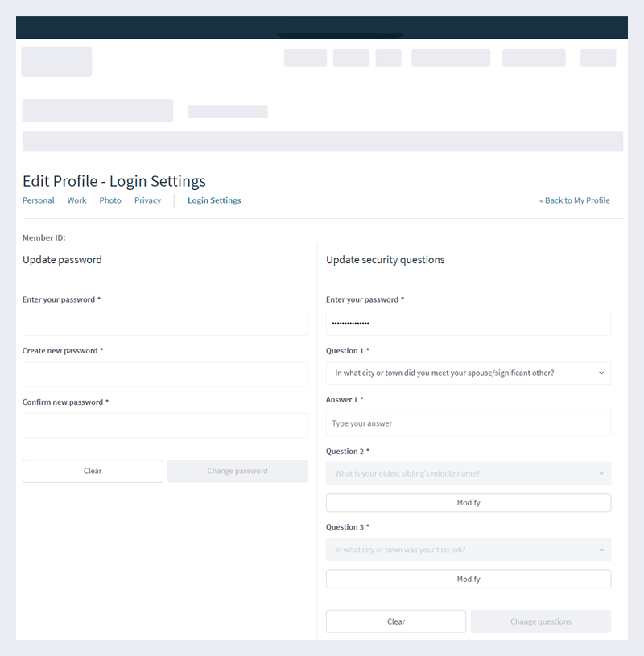Click the Update security questions heading
Image resolution: width=644 pixels, height=656 pixels.
click(386, 260)
